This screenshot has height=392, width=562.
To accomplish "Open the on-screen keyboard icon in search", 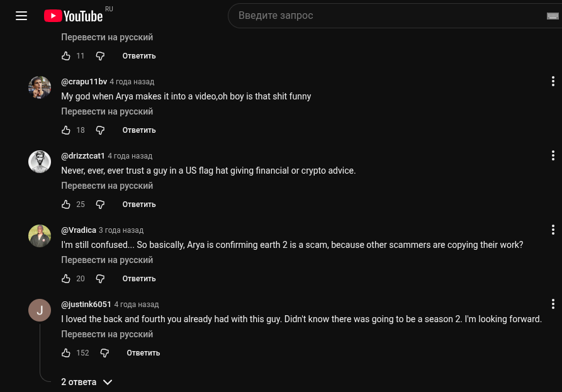I will click(x=553, y=16).
